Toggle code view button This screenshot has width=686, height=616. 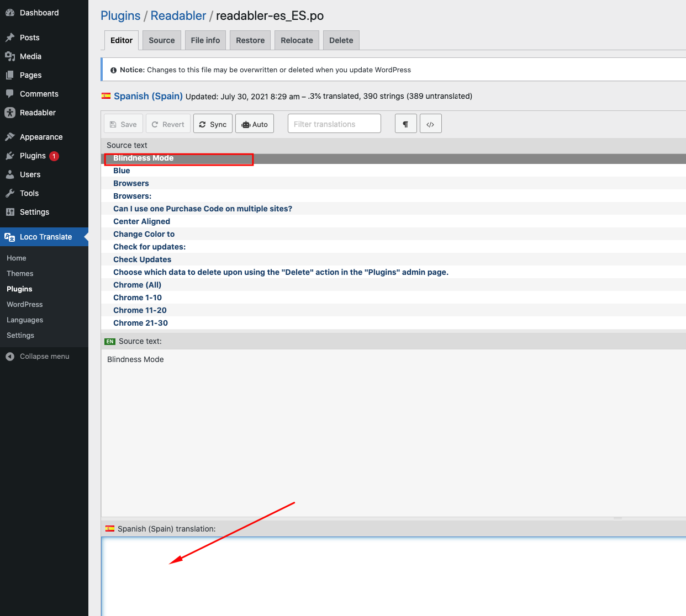click(430, 124)
